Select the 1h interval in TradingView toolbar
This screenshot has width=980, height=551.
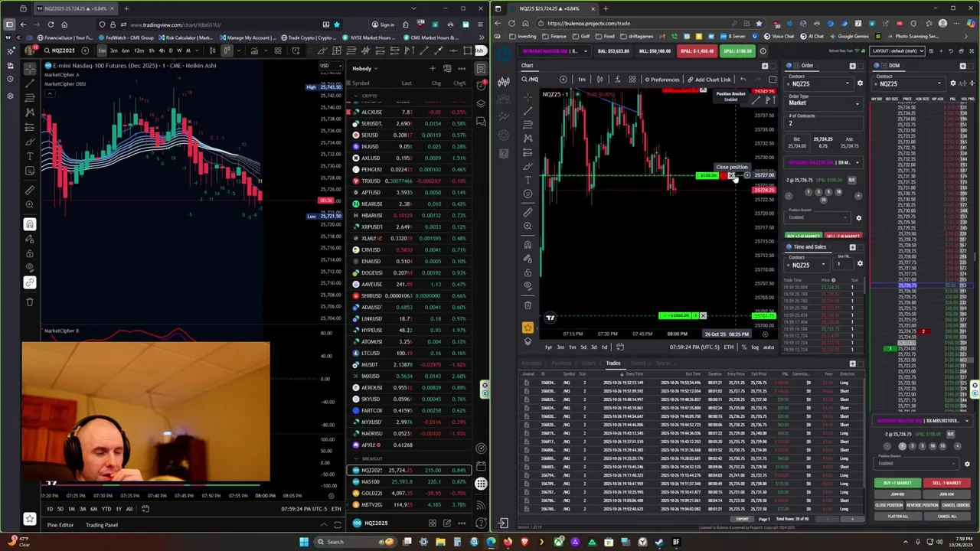pos(150,51)
